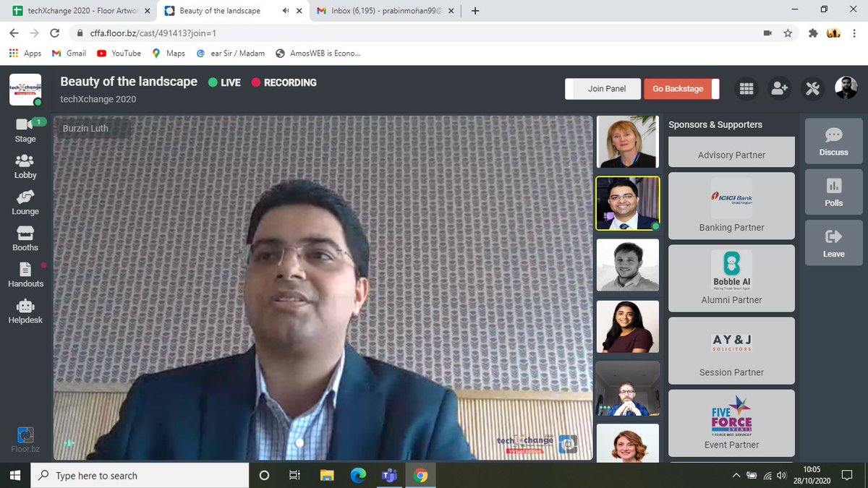Open the Advisory Partner sponsor card
The width and height of the screenshot is (868, 488).
(731, 151)
